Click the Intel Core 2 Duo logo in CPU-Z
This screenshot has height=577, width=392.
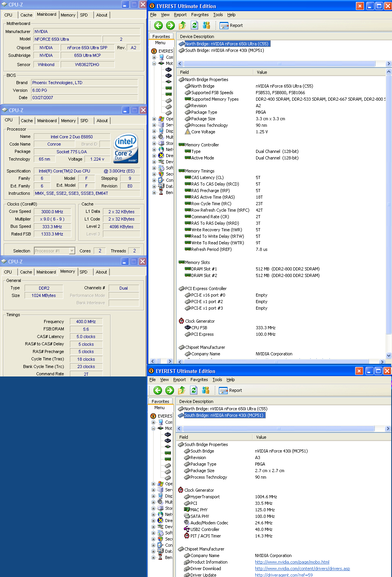click(x=126, y=148)
